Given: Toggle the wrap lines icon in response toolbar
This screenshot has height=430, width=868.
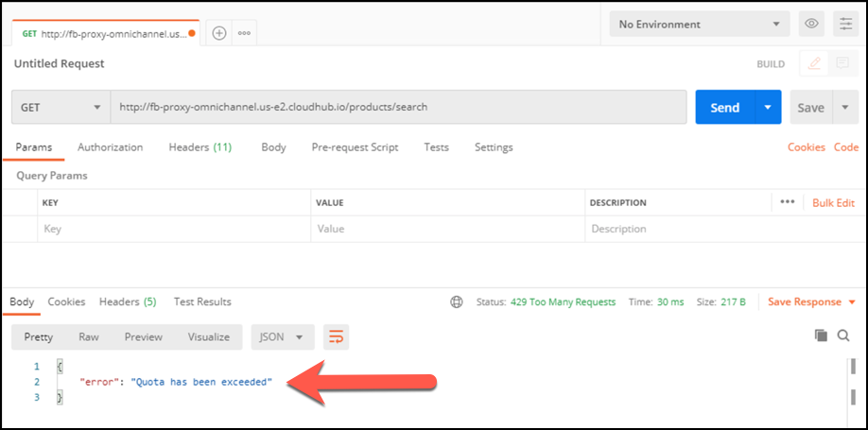Looking at the screenshot, I should click(337, 337).
